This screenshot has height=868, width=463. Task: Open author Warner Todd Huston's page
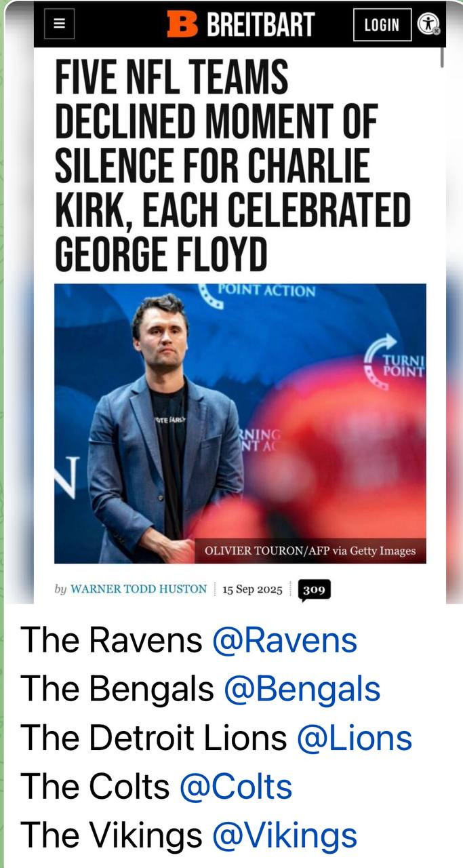(138, 589)
